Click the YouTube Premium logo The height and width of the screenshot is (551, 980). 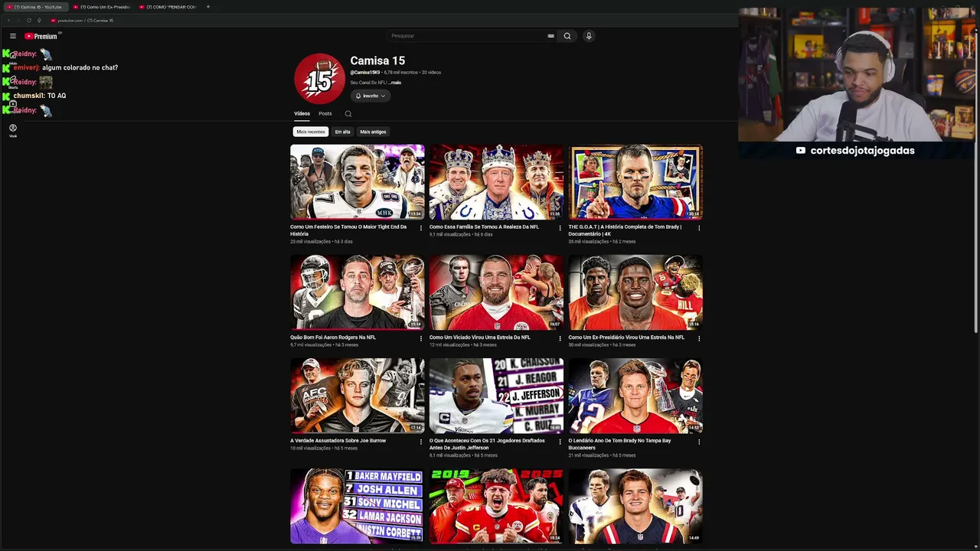(x=42, y=36)
